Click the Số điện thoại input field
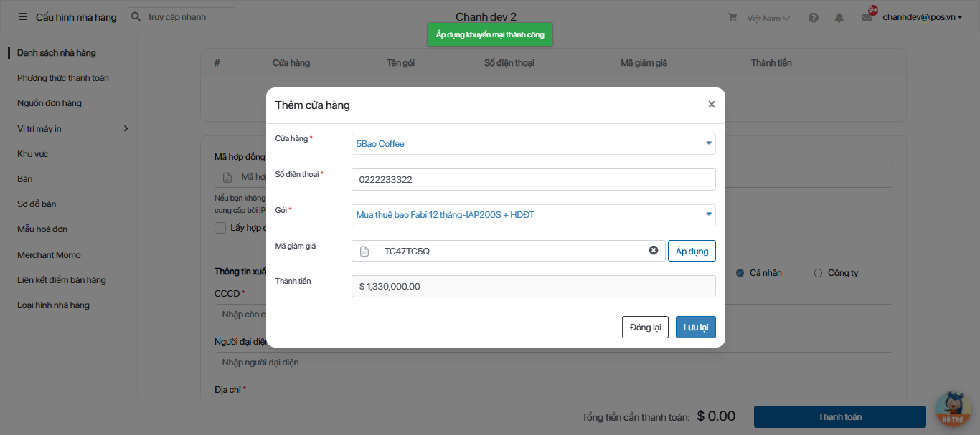Viewport: 980px width, 435px height. [533, 180]
